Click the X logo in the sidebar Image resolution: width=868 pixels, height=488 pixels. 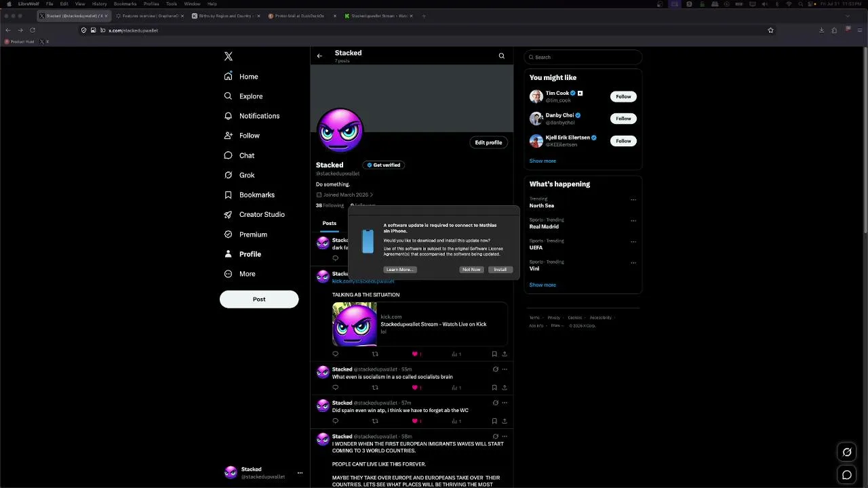[x=229, y=57]
